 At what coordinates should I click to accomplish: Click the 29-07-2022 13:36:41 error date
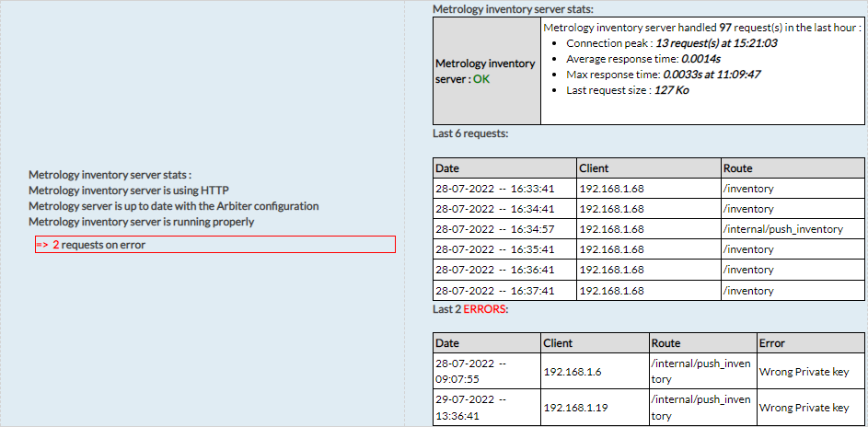coord(470,407)
